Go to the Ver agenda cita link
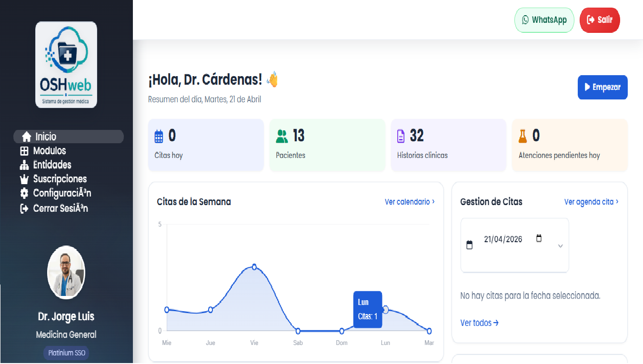643x364 pixels. pos(591,202)
